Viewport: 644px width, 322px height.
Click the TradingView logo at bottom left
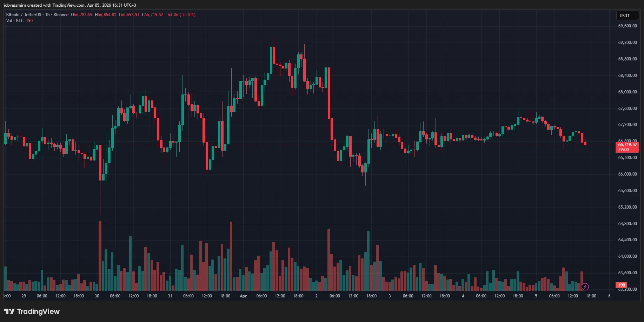tap(32, 311)
